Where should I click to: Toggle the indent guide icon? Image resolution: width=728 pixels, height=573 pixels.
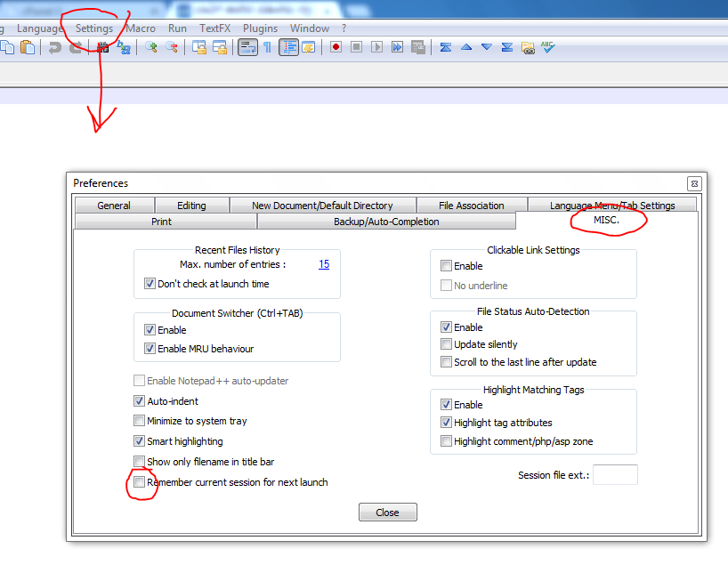tap(288, 47)
